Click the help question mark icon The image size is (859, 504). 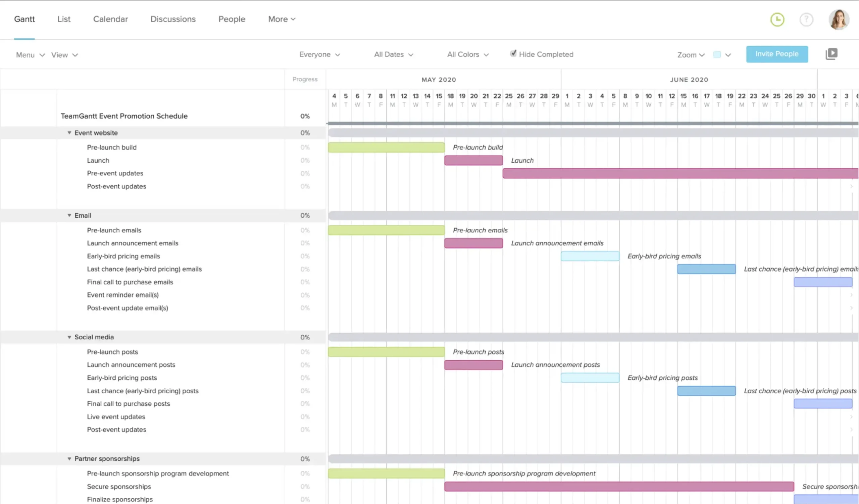(x=806, y=19)
